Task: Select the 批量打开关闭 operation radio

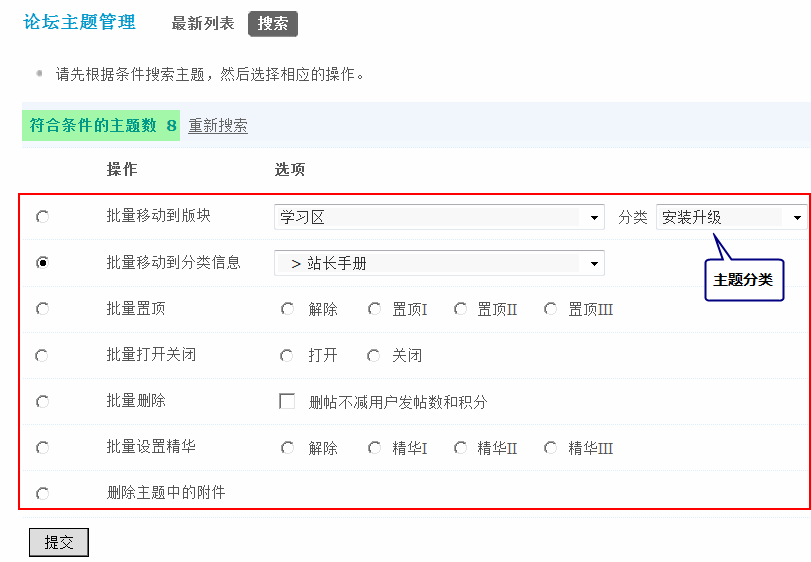Action: point(42,355)
